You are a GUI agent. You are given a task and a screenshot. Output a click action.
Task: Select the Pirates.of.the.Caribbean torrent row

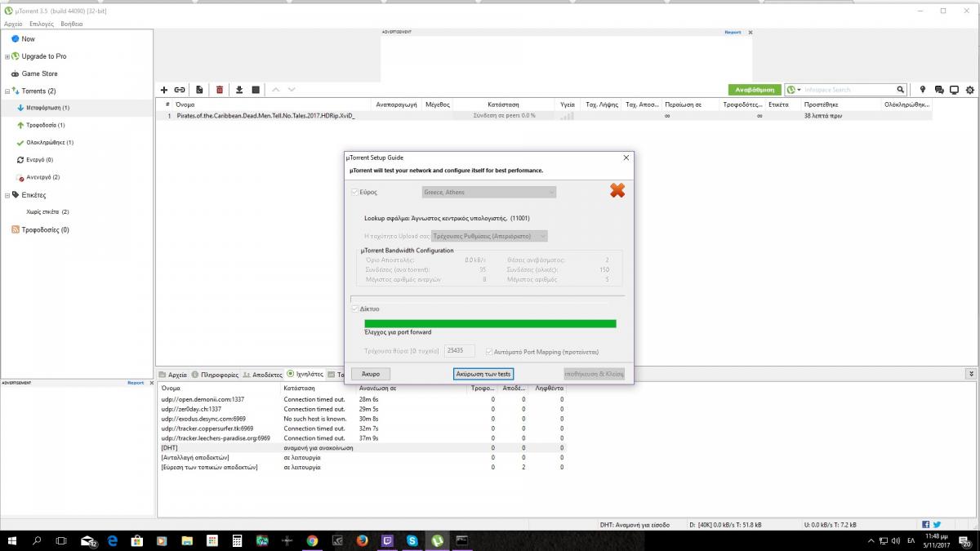[543, 116]
